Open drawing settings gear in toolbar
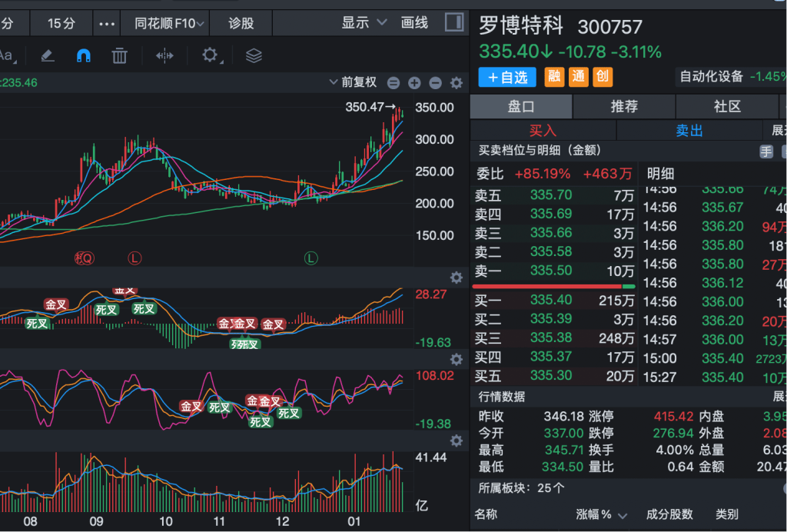 (x=209, y=55)
